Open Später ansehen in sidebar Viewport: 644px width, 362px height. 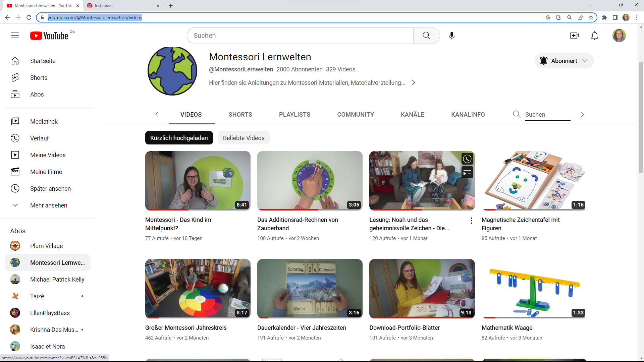pos(48,188)
